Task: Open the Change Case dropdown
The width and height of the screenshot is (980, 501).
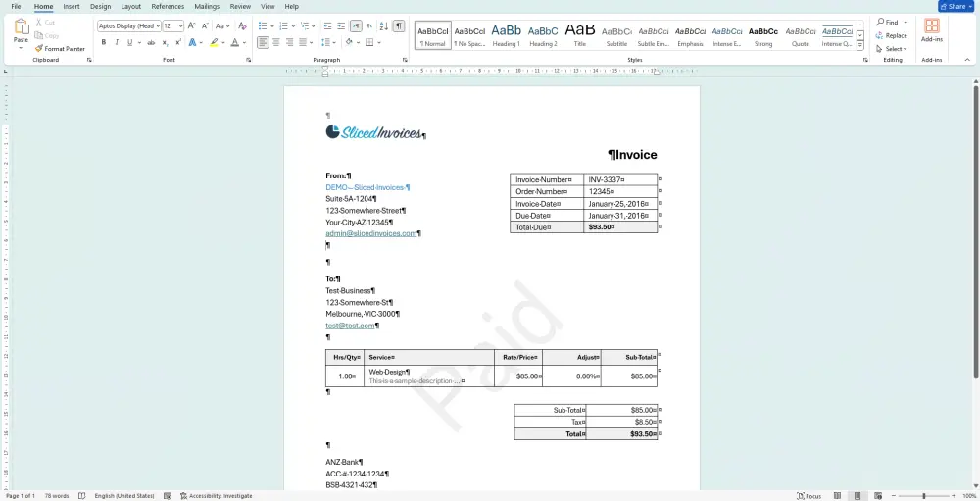Action: (222, 26)
